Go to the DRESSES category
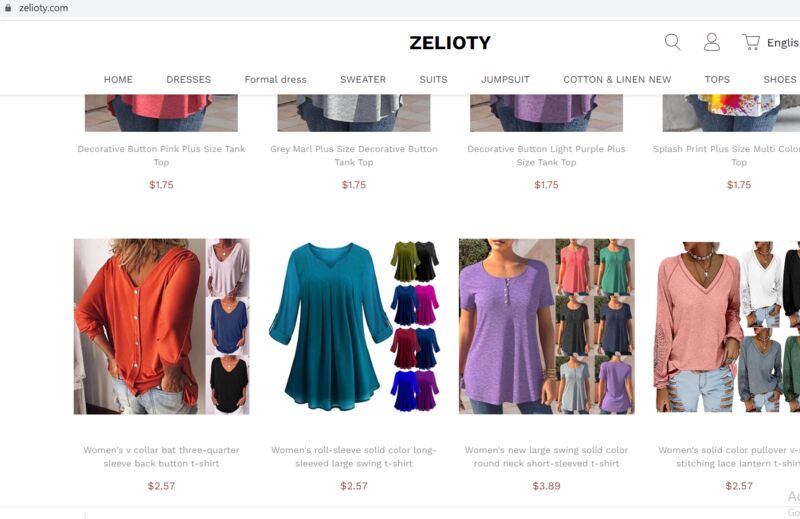Screen dimensions: 800x519 point(189,80)
